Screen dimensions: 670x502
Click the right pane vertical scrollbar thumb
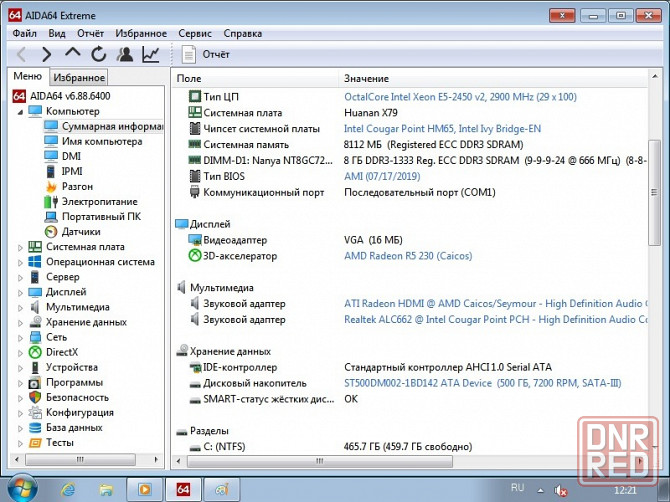click(654, 192)
